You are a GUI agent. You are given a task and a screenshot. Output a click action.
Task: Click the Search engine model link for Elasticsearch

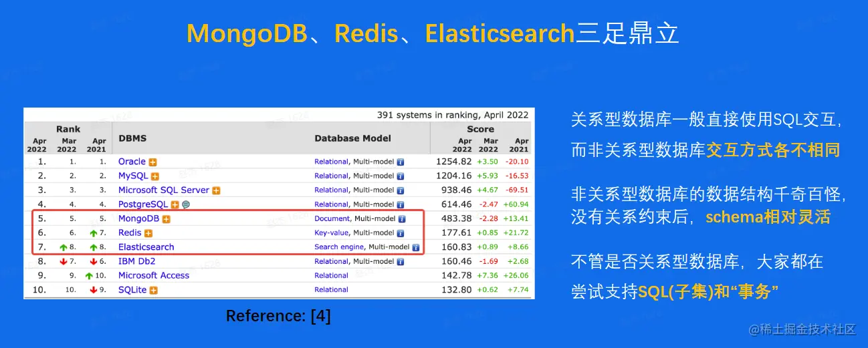coord(340,247)
